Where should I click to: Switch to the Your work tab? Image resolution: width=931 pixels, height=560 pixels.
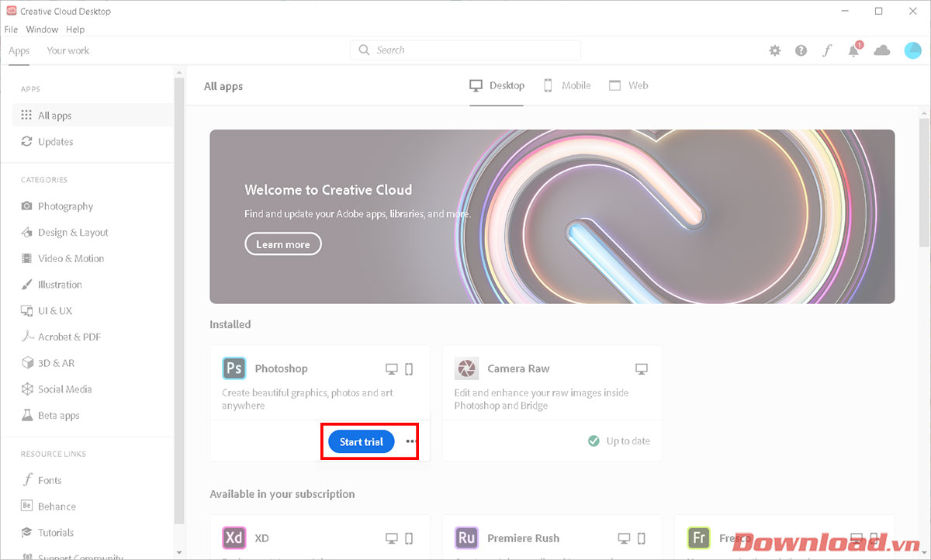pyautogui.click(x=68, y=50)
